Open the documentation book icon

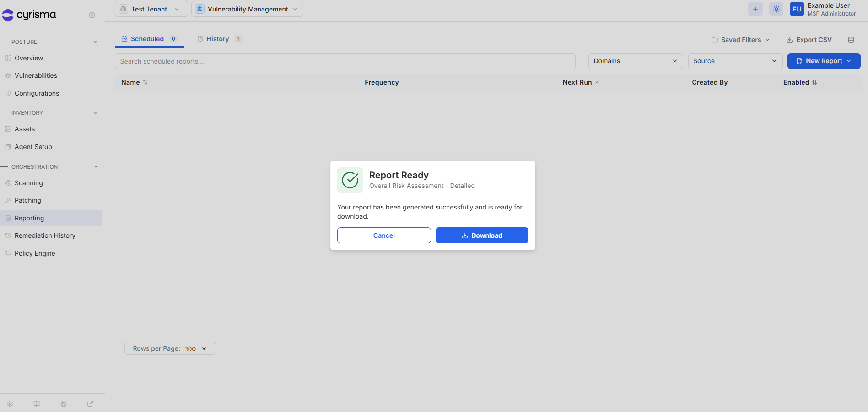37,404
